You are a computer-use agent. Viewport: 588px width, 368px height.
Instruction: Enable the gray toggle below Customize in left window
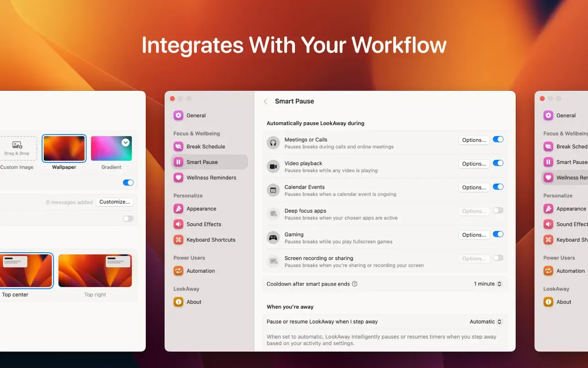coord(128,219)
